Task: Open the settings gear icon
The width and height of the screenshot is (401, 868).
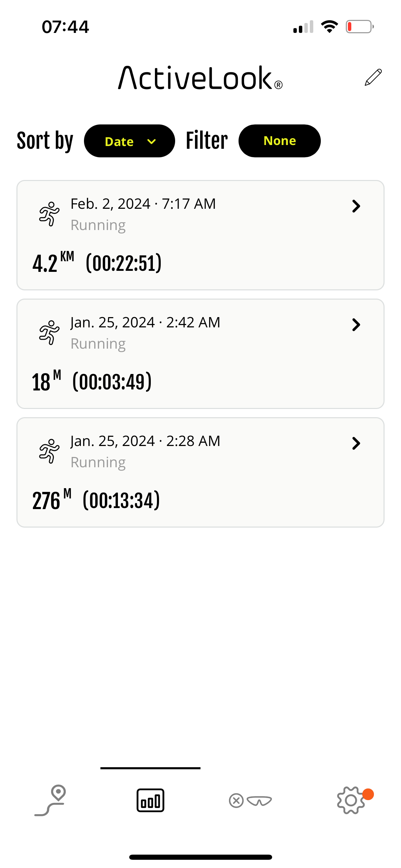Action: coord(351,800)
